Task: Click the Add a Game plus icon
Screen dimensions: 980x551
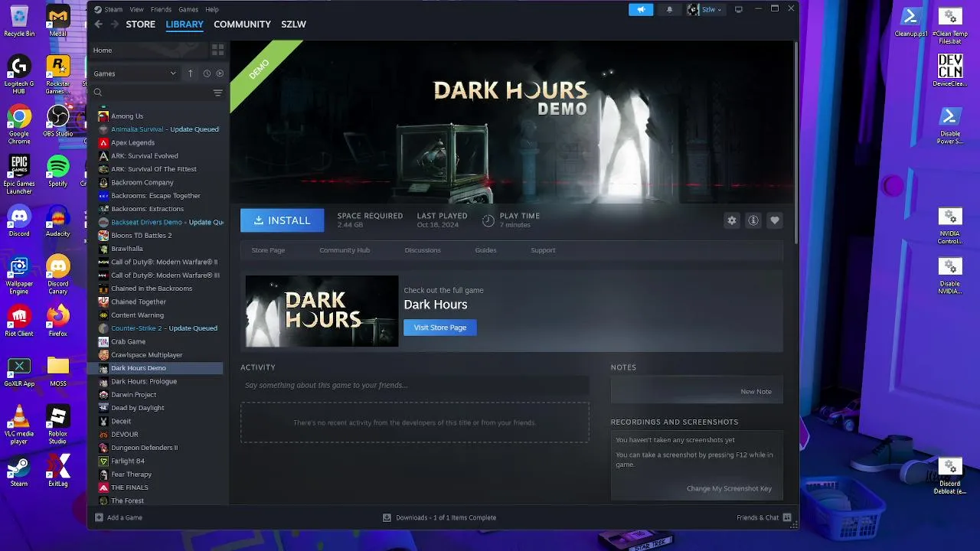Action: 99,517
